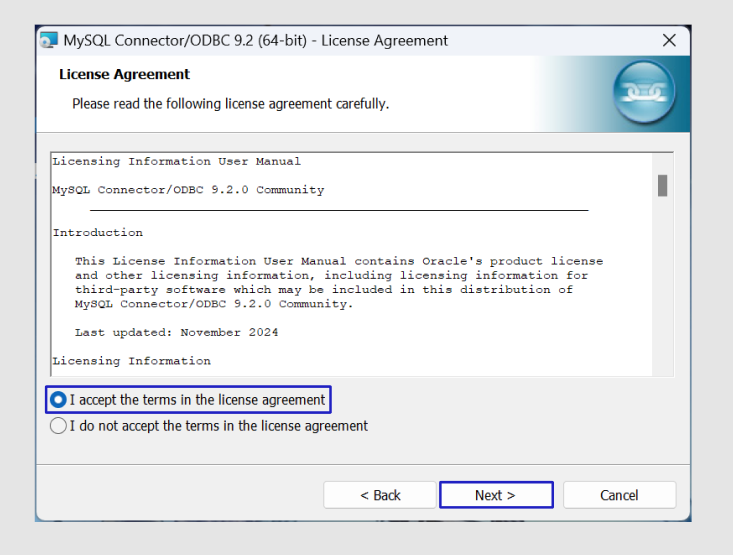Click the window title bar text
The image size is (733, 555).
click(256, 41)
